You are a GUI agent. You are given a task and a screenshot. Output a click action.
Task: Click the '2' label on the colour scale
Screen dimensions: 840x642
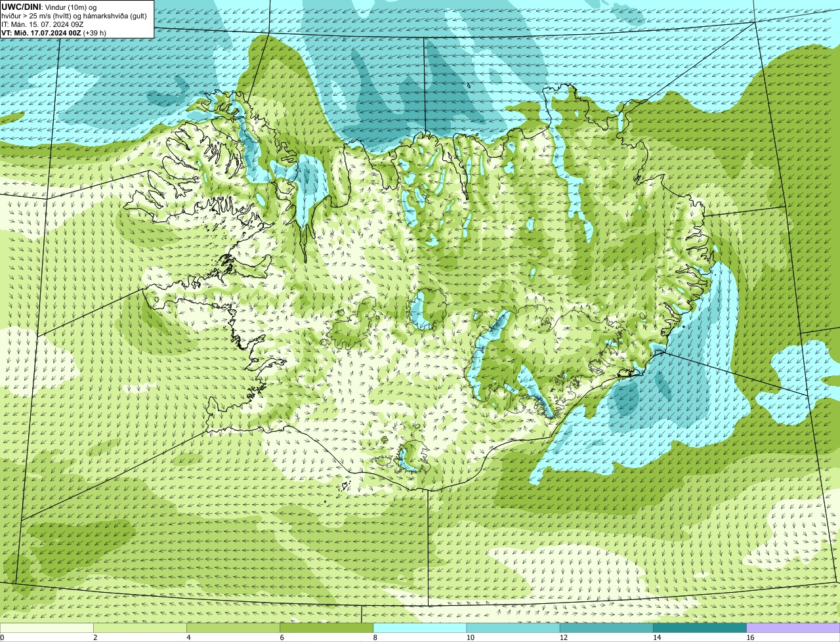click(x=95, y=637)
